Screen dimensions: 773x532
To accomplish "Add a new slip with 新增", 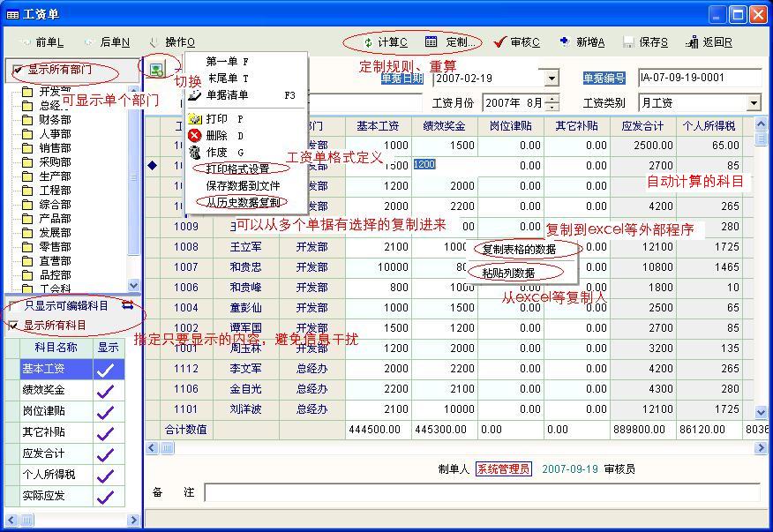I will coord(566,42).
